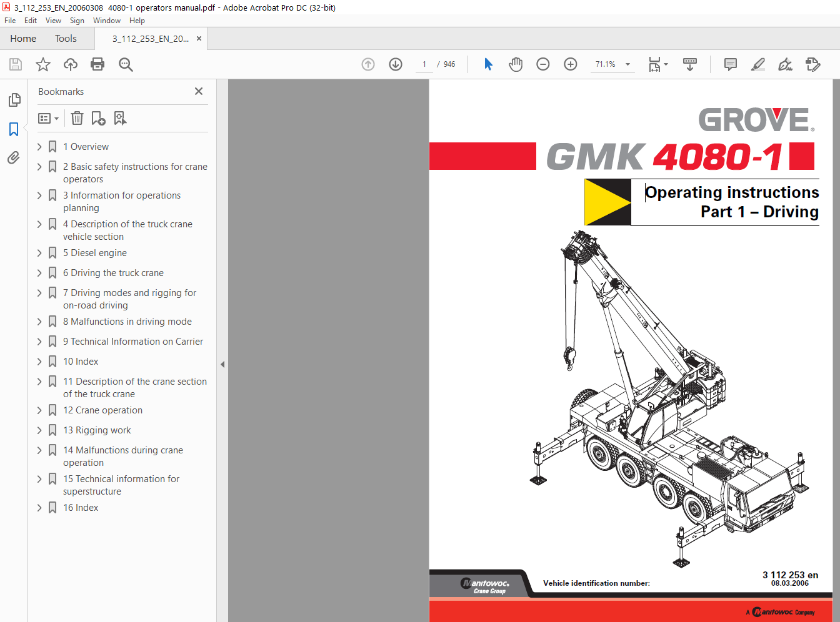Click the Add new bookmark icon

[x=98, y=118]
